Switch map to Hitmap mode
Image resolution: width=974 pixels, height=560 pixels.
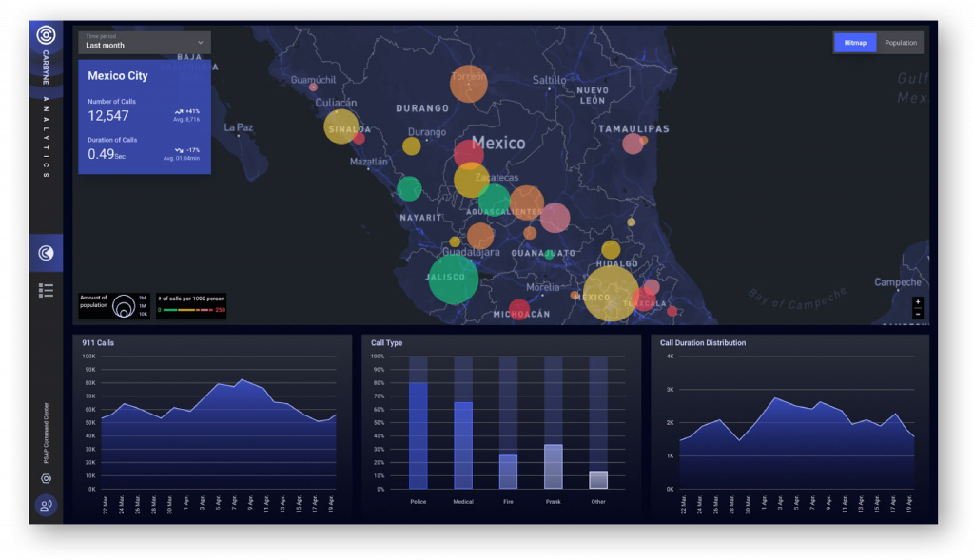[855, 43]
